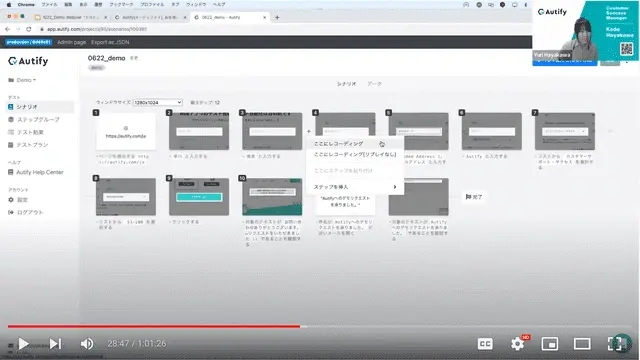Image resolution: width=640 pixels, height=360 pixels.
Task: Click the 完了 flag marker
Action: pyautogui.click(x=474, y=197)
